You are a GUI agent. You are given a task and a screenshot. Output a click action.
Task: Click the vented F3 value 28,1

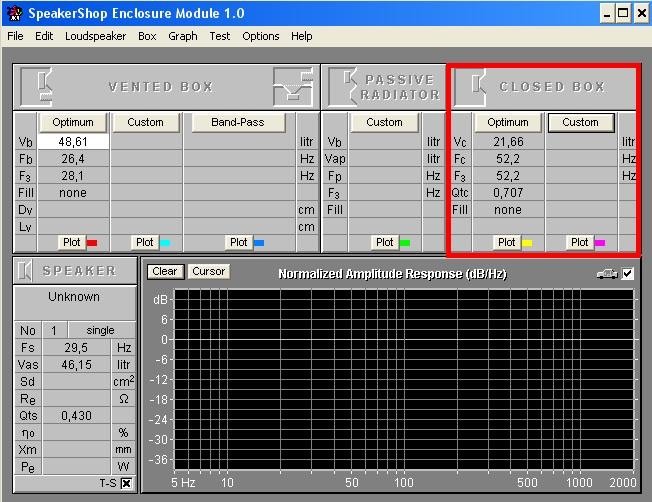click(73, 176)
